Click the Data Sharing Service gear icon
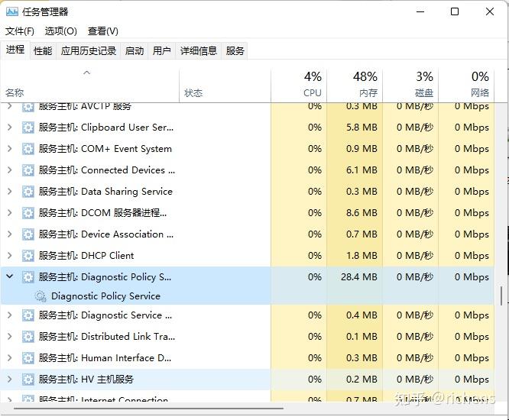This screenshot has height=420, width=509. [x=28, y=192]
